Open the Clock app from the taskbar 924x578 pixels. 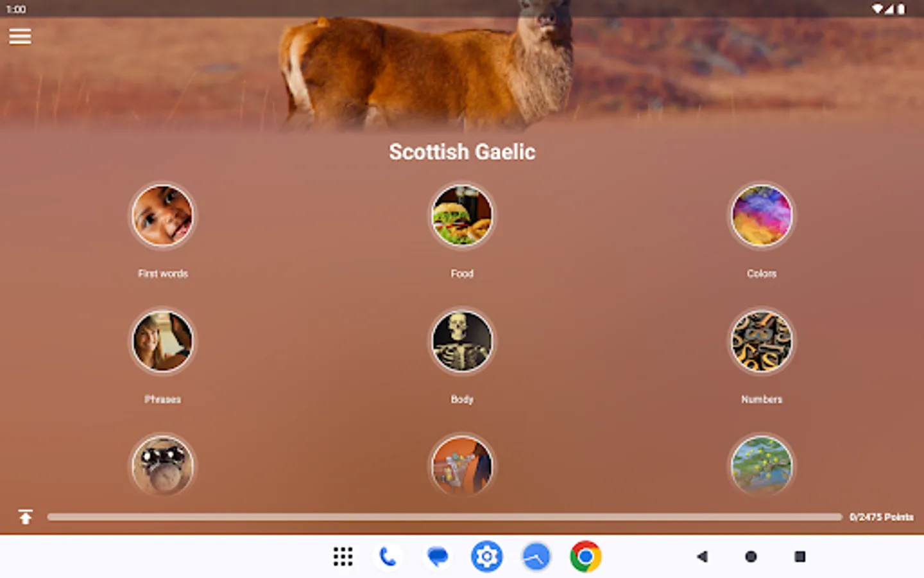(x=536, y=556)
